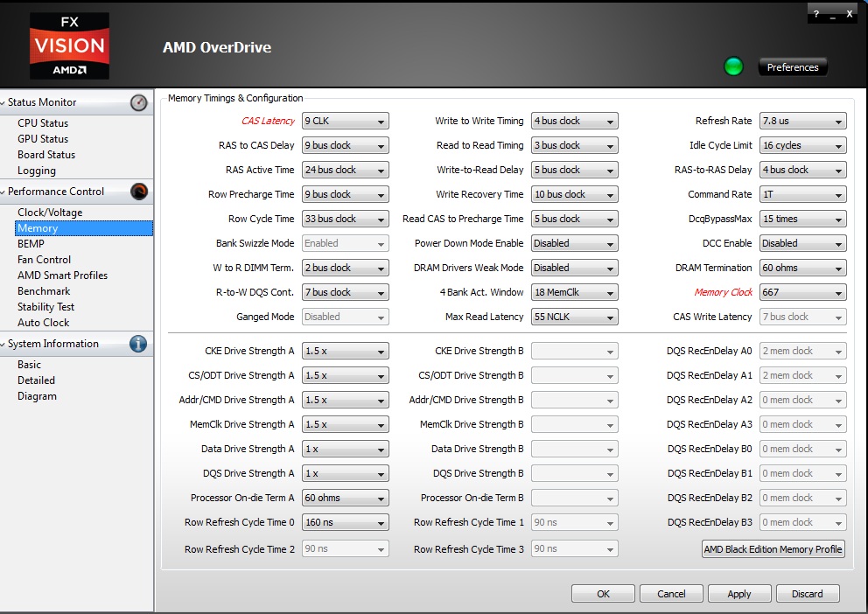The image size is (868, 614).
Task: Open the system Diagram page
Action: 37,396
